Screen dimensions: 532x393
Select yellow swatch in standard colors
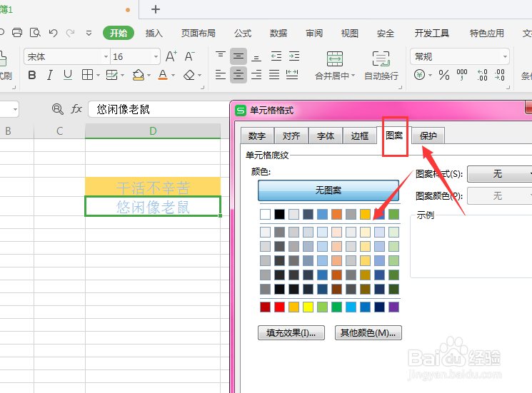tap(308, 307)
